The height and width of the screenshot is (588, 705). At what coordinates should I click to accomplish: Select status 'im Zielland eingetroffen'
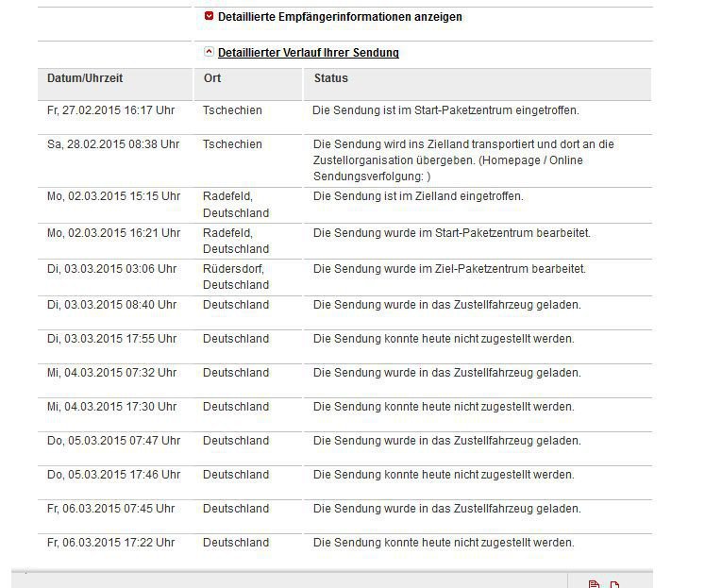(x=417, y=196)
